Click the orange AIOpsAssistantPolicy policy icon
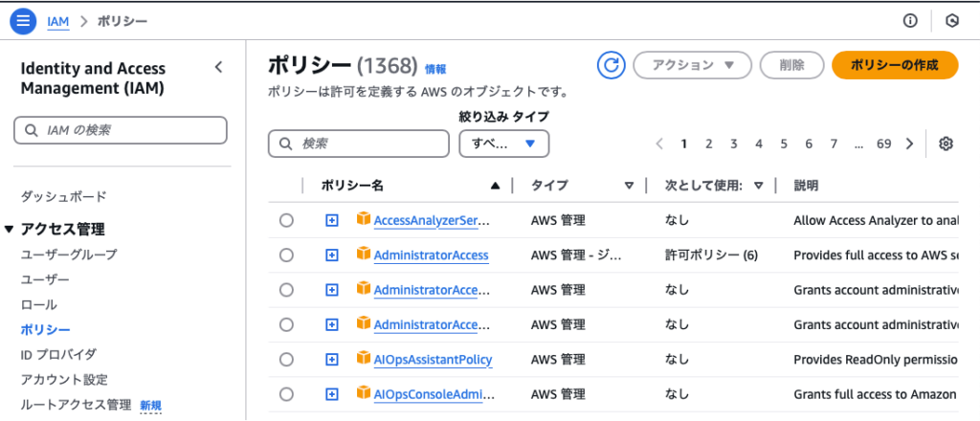This screenshot has width=980, height=421. click(x=363, y=358)
